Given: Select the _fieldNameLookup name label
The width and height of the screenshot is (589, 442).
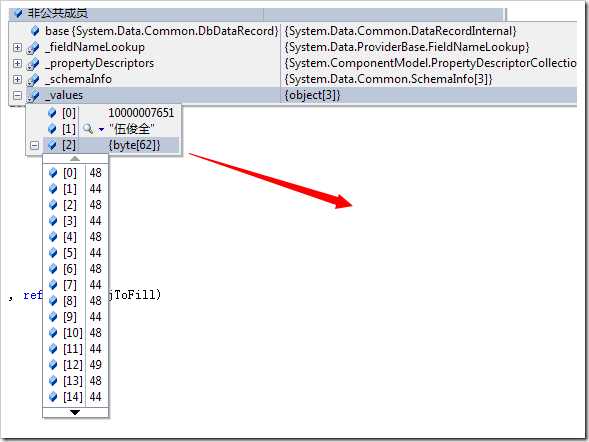Looking at the screenshot, I should tap(95, 47).
